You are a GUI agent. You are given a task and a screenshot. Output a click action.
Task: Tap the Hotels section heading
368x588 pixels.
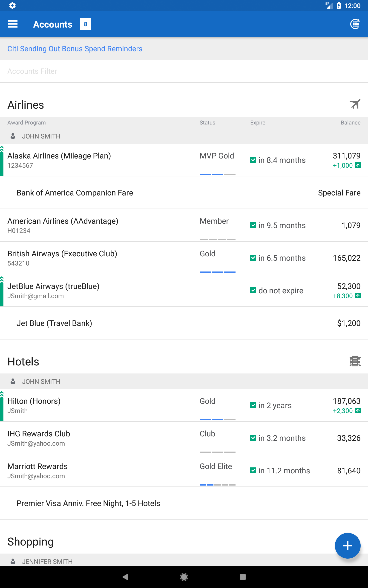click(x=23, y=362)
